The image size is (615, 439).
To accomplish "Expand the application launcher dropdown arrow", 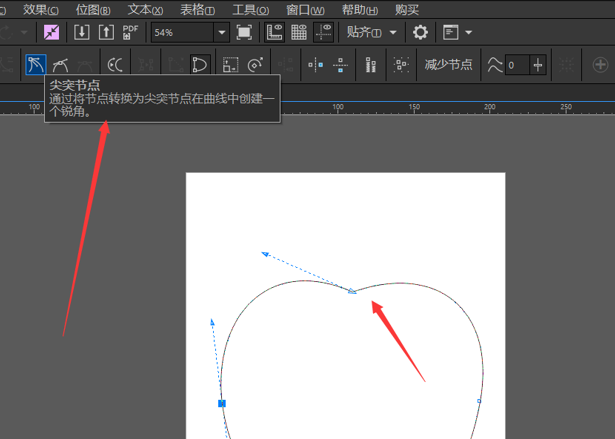I will 468,33.
